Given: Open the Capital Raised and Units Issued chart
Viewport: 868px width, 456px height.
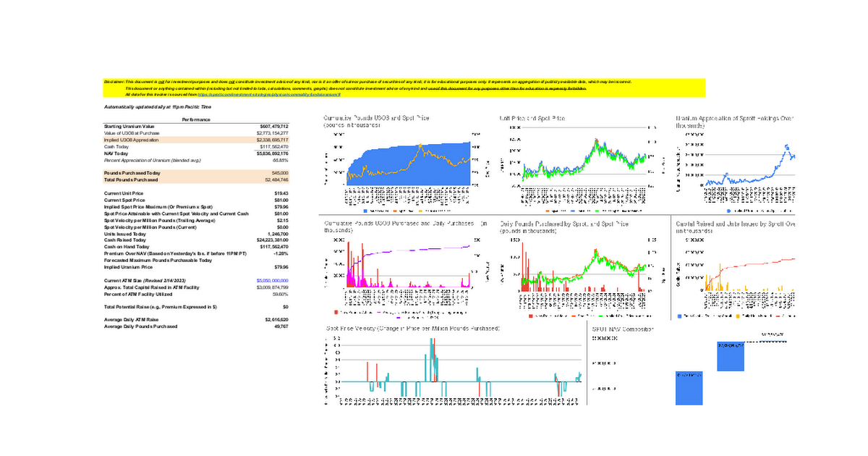Looking at the screenshot, I should pos(734,269).
